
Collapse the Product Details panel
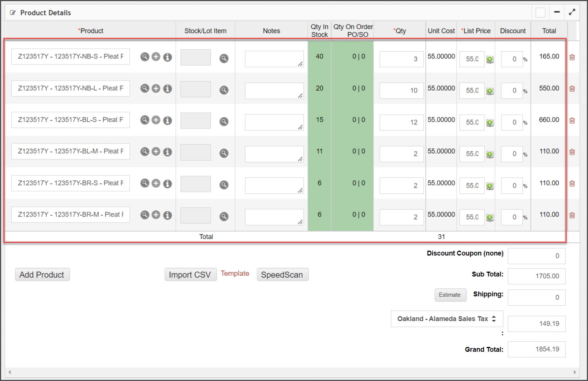coord(557,12)
